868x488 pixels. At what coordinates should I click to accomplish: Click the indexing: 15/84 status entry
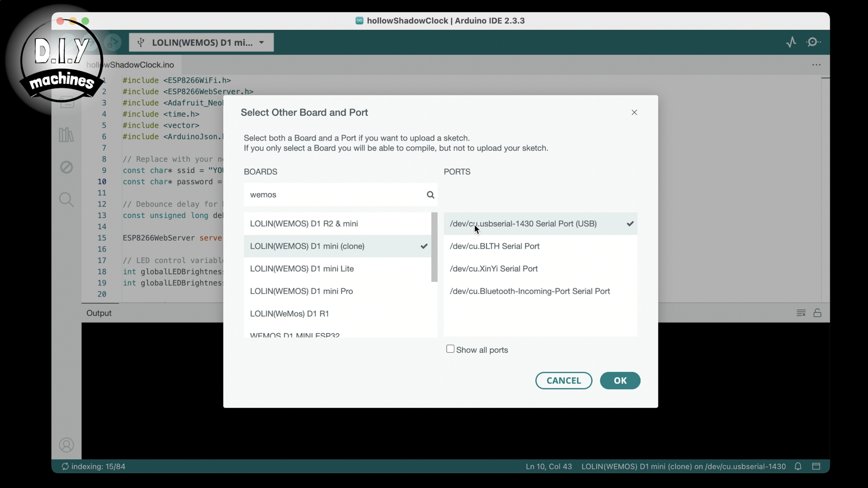click(x=93, y=467)
